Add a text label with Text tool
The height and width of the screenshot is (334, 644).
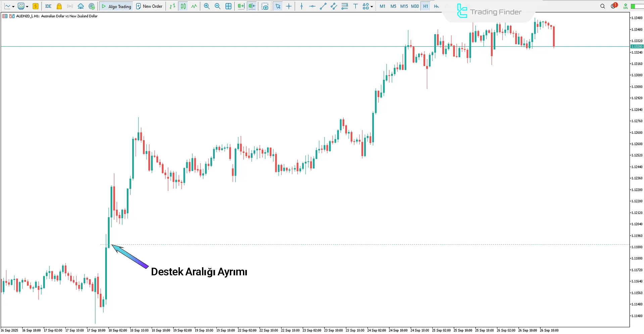click(x=355, y=6)
